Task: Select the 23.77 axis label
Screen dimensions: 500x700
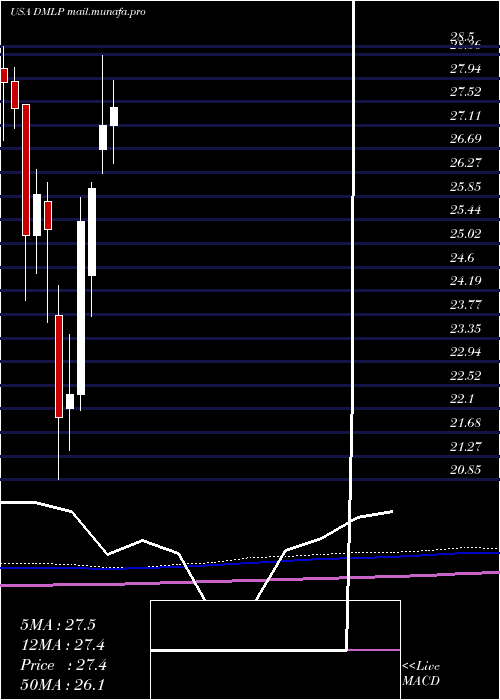Action: click(x=465, y=305)
